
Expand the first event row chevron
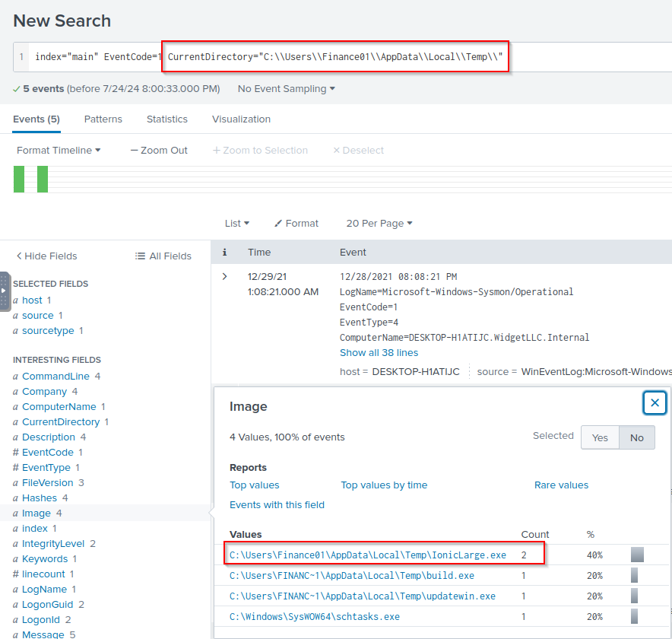pos(224,276)
